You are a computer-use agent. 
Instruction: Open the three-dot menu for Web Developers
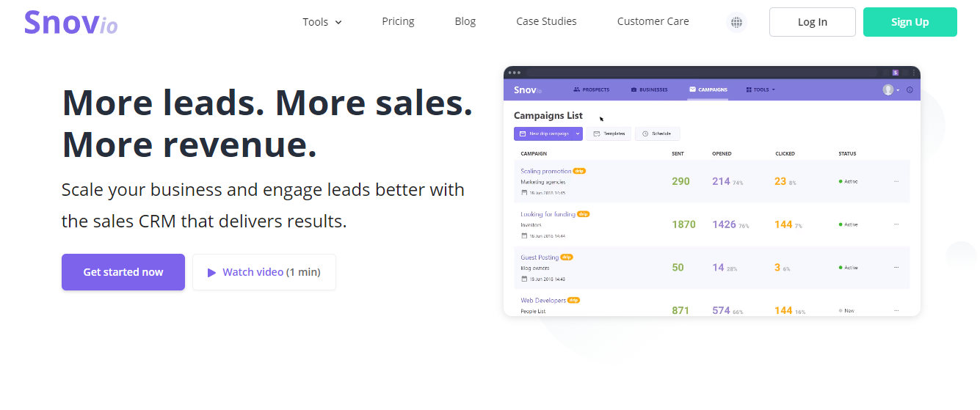(896, 311)
